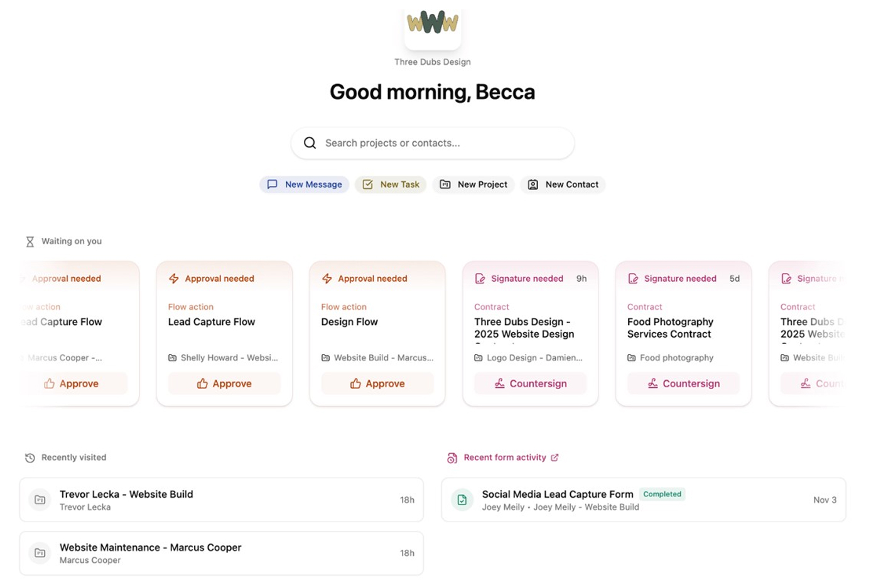The width and height of the screenshot is (881, 588).
Task: Approve Shelly Howard's Lead Capture Flow
Action: pos(224,383)
